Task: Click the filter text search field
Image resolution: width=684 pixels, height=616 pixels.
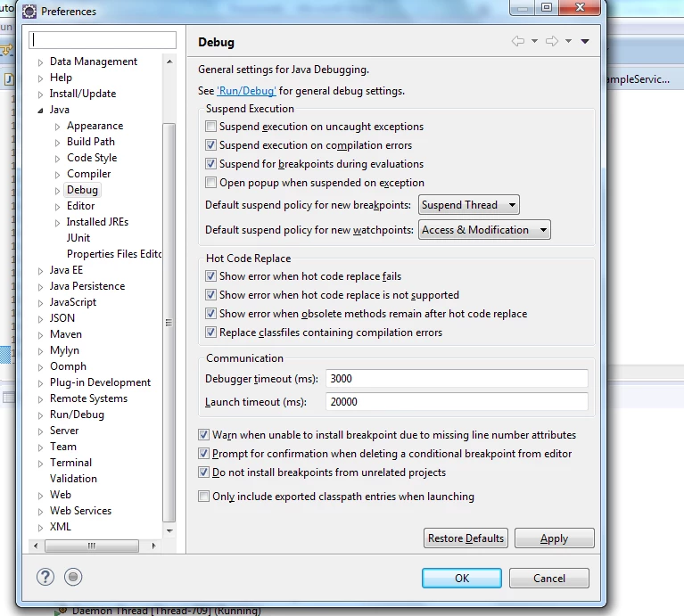Action: coord(103,40)
